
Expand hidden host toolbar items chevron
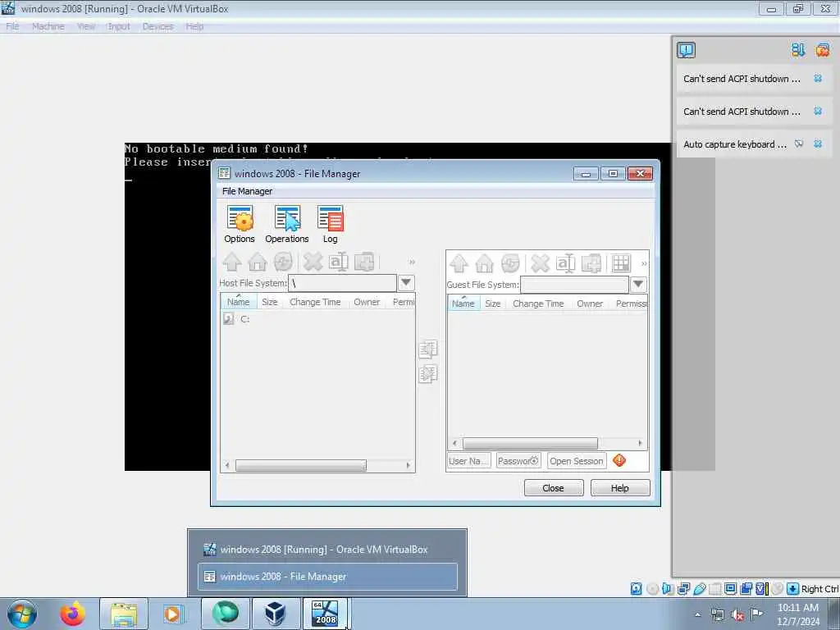coord(412,262)
